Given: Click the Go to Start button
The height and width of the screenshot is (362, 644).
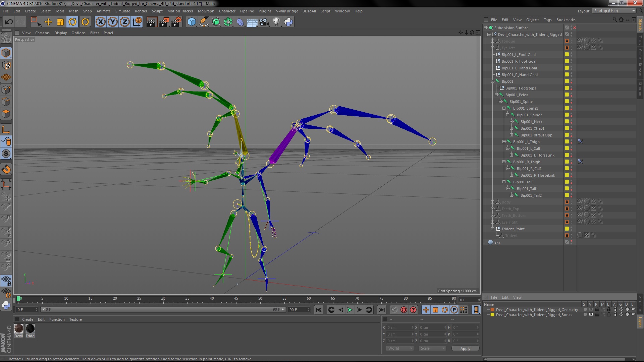Looking at the screenshot, I should [319, 310].
